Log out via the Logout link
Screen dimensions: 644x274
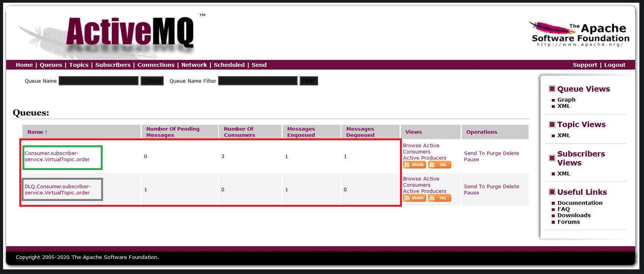pos(615,65)
